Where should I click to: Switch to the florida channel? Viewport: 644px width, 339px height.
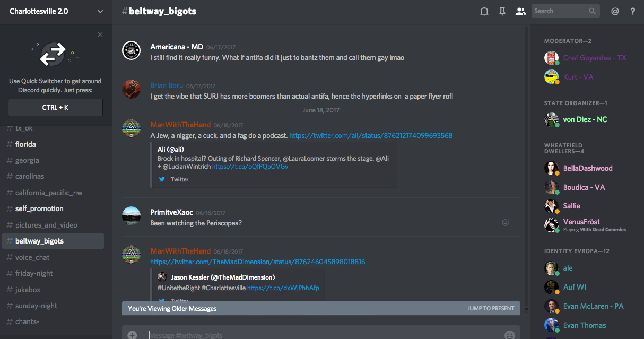click(x=25, y=144)
